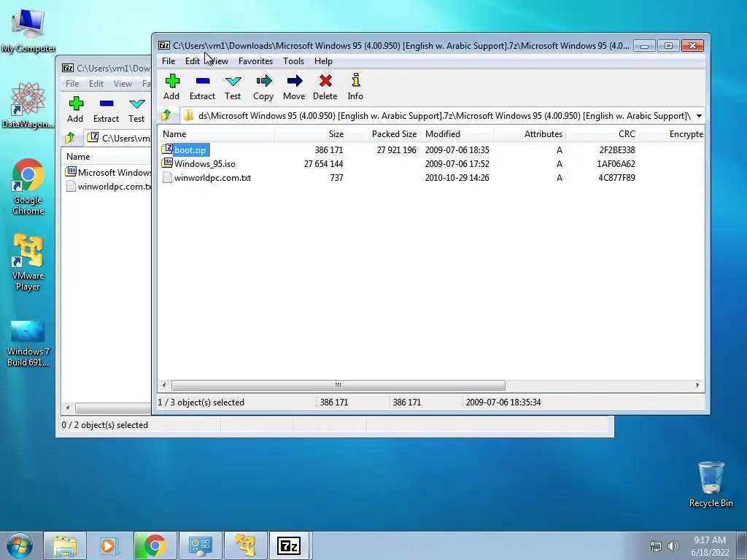Click the Add icon in front 7-Zip window
Image resolution: width=747 pixels, height=560 pixels.
coord(172,81)
